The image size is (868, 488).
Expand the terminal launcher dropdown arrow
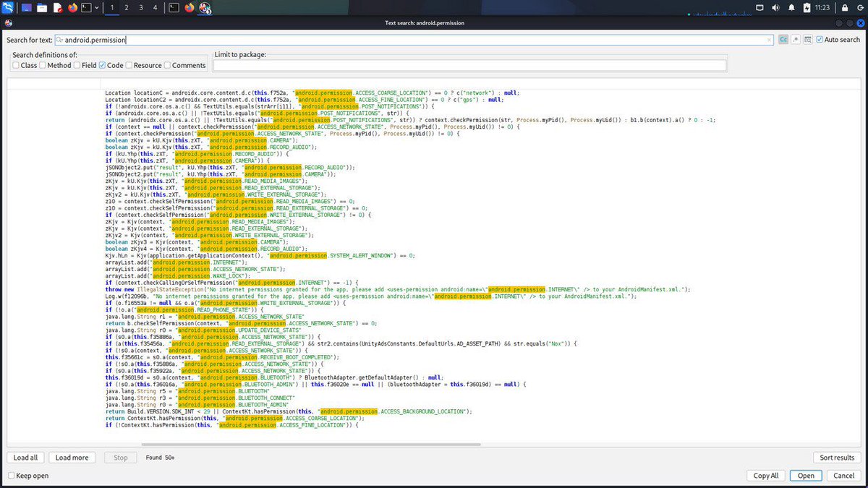point(97,8)
